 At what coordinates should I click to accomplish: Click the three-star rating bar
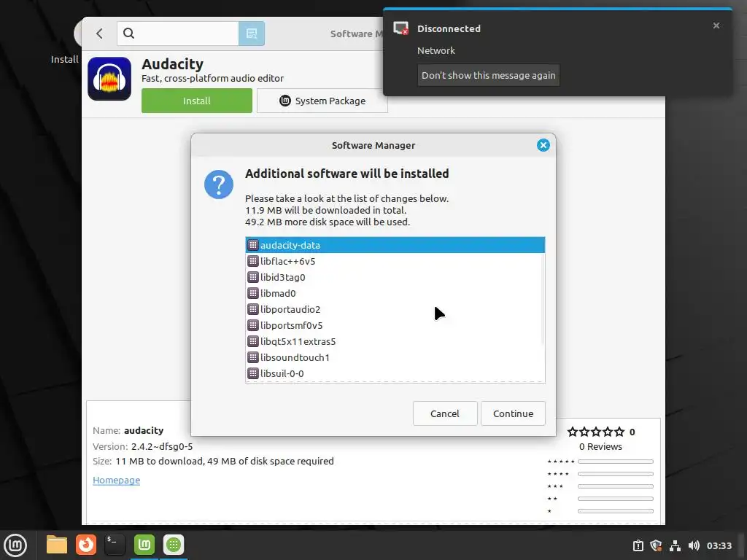[615, 486]
